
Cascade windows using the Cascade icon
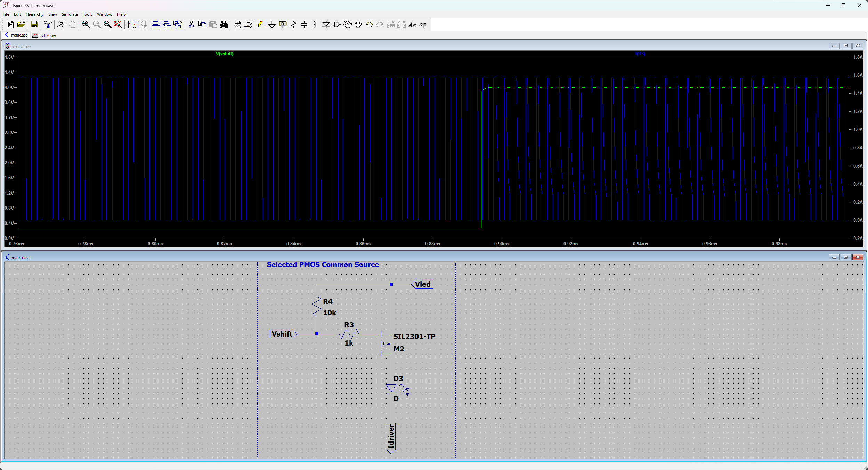click(x=167, y=24)
